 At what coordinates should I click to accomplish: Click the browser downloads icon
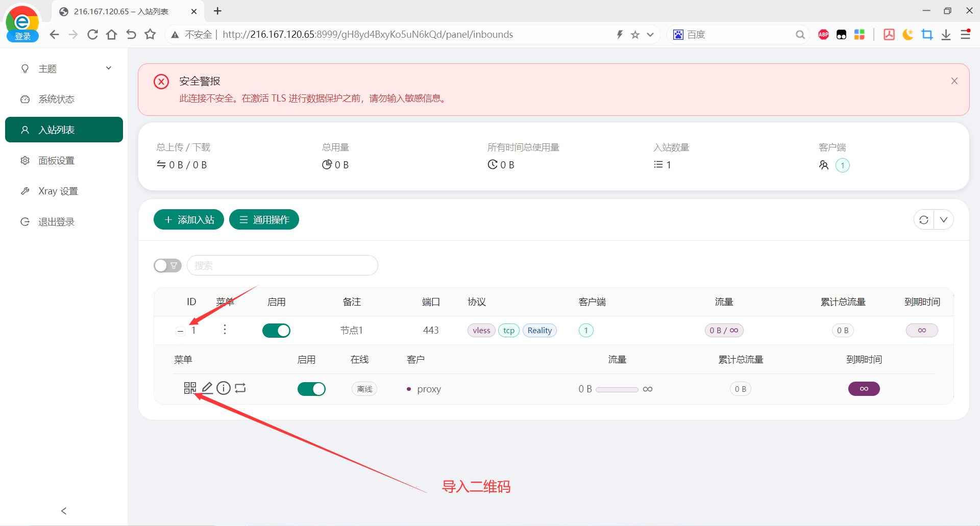pyautogui.click(x=946, y=35)
